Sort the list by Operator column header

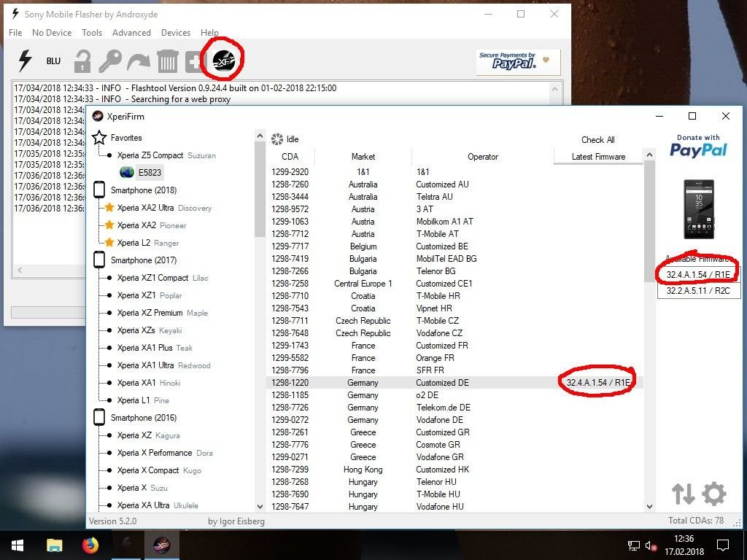point(483,157)
